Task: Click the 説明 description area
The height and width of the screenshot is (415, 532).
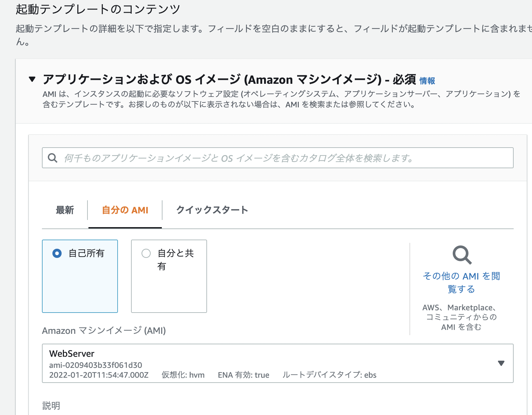Action: pos(51,406)
